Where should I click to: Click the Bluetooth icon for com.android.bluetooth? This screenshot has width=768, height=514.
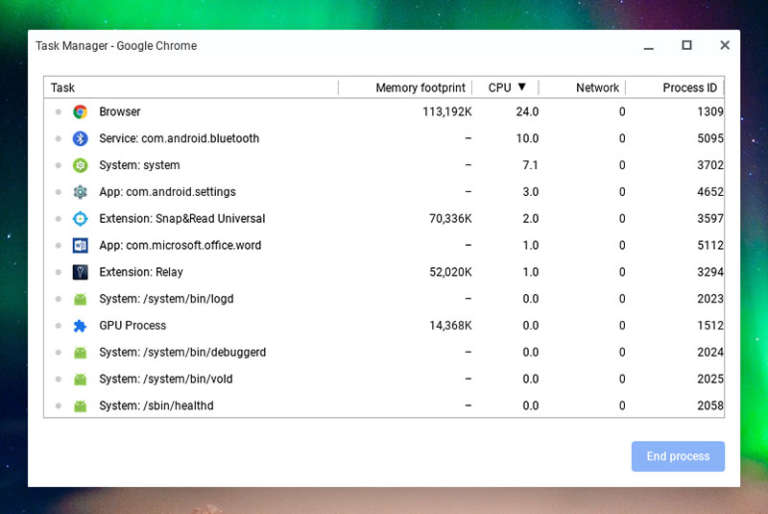click(x=80, y=139)
